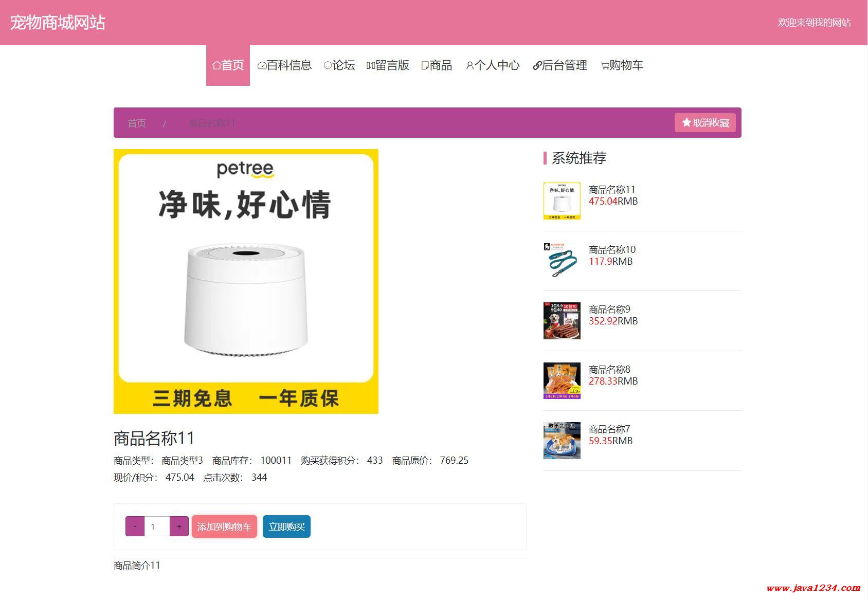Click the 商品名称9 recommendation link
The width and height of the screenshot is (868, 600).
[609, 309]
